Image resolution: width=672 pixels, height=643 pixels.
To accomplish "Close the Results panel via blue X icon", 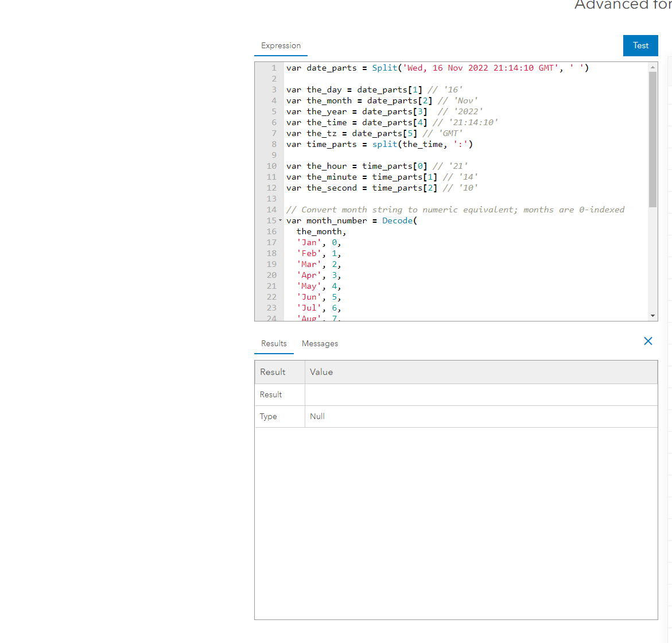I will click(648, 340).
